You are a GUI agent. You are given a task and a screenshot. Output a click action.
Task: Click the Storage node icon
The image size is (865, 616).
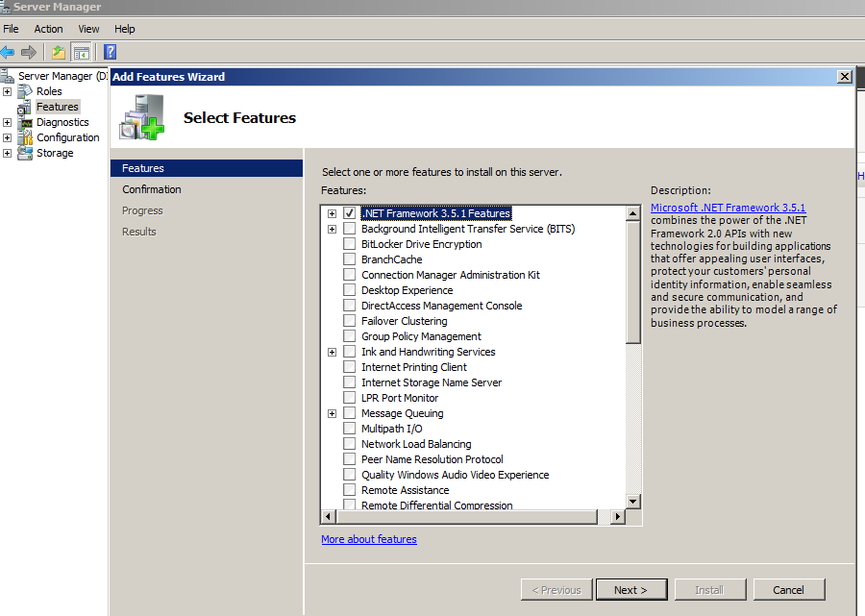pyautogui.click(x=25, y=153)
